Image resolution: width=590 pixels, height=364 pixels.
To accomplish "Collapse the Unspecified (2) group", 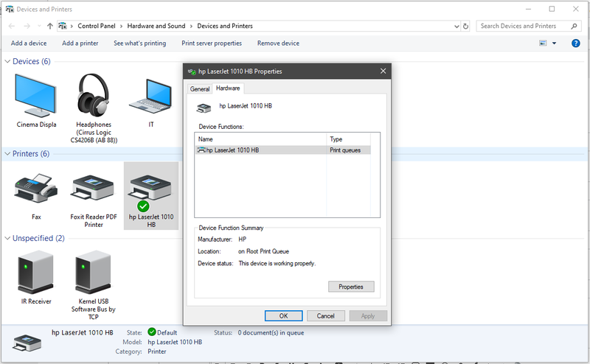I will point(7,239).
